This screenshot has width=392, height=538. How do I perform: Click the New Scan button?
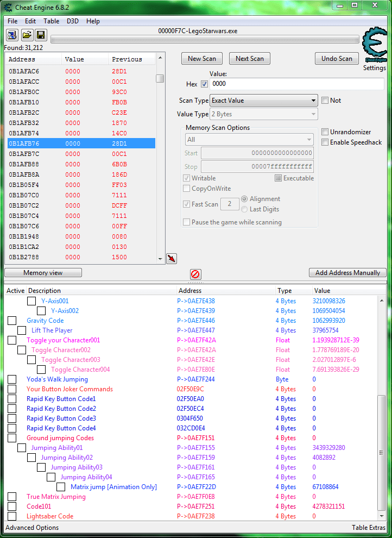pos(202,59)
